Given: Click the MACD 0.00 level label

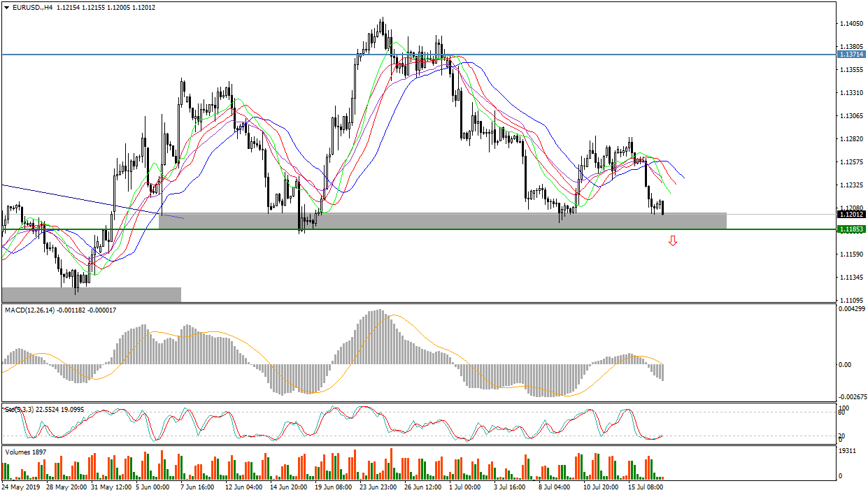Looking at the screenshot, I should coord(844,364).
